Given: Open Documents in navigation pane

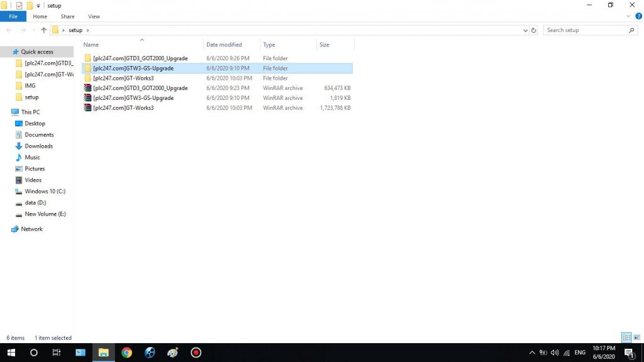Looking at the screenshot, I should click(x=39, y=134).
